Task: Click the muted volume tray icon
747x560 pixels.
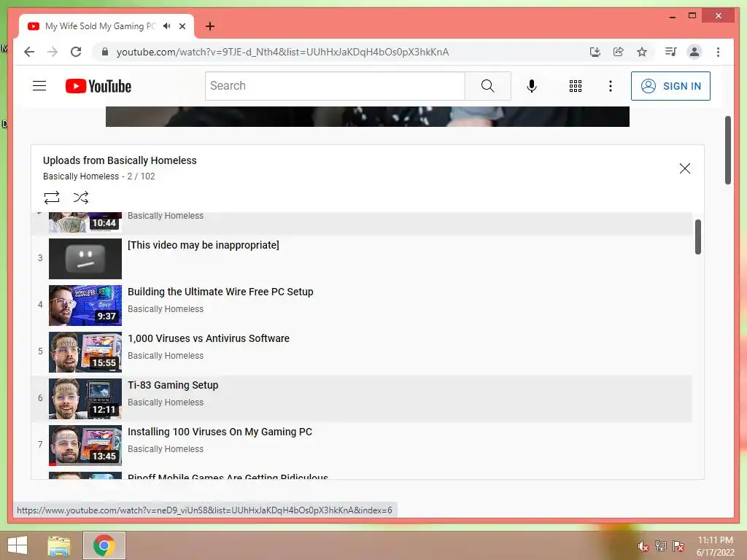Action: pos(643,546)
